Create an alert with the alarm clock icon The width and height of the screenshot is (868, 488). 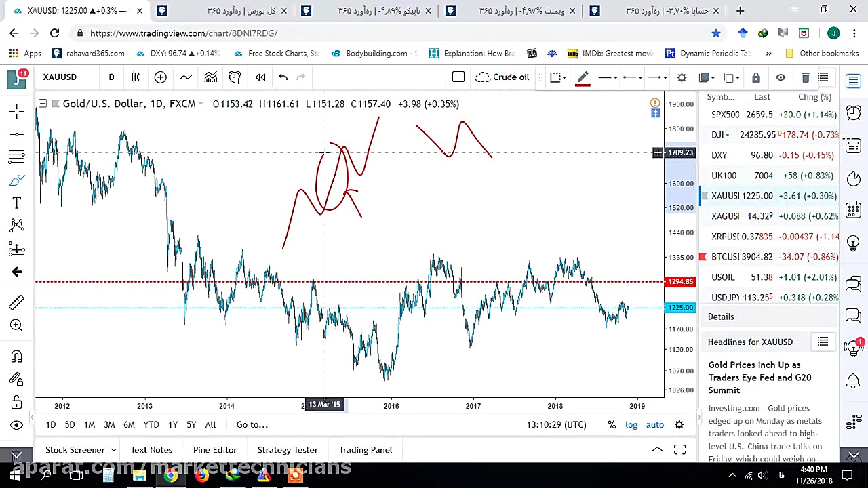235,77
